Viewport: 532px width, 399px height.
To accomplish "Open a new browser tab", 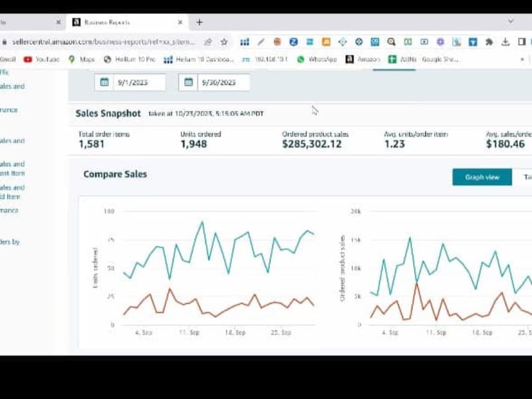I will click(x=199, y=23).
